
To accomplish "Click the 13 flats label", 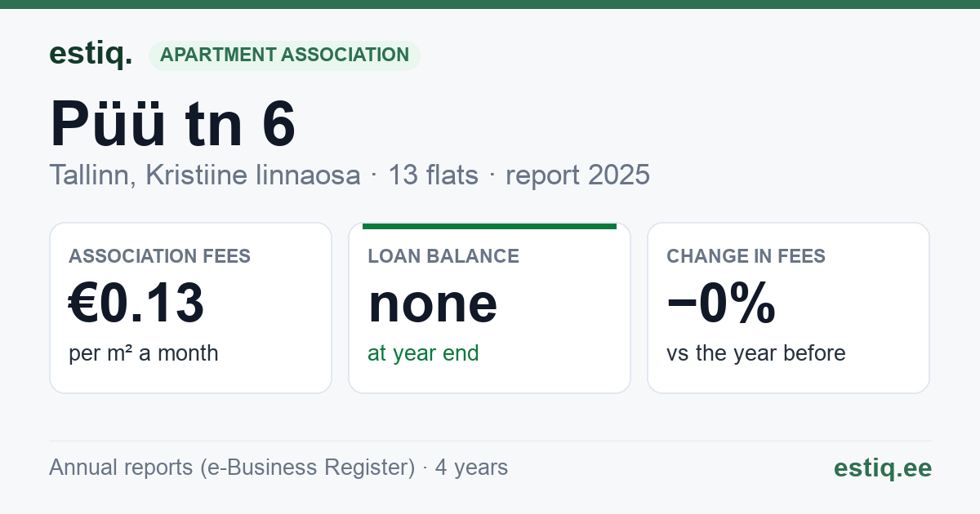I will point(434,175).
